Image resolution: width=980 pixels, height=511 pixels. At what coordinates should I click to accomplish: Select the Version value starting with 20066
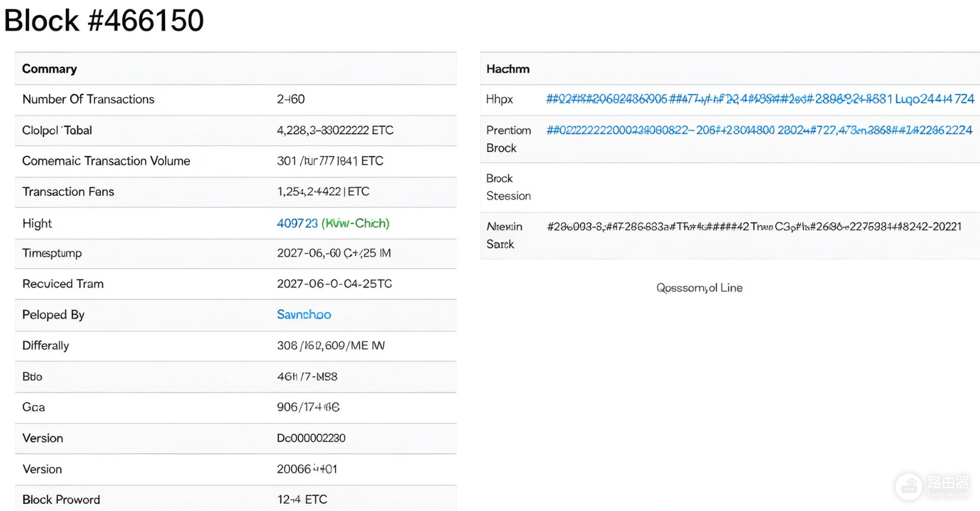(x=307, y=469)
